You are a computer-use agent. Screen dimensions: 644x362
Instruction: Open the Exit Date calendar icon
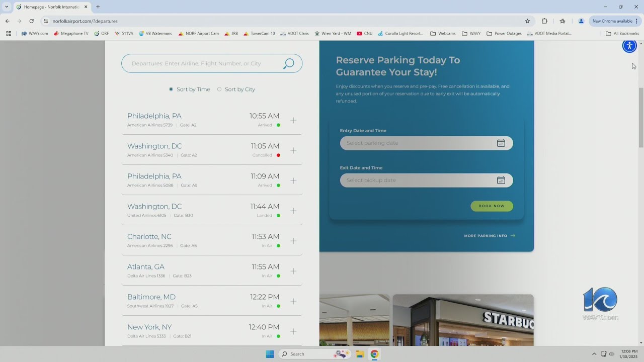pyautogui.click(x=501, y=180)
